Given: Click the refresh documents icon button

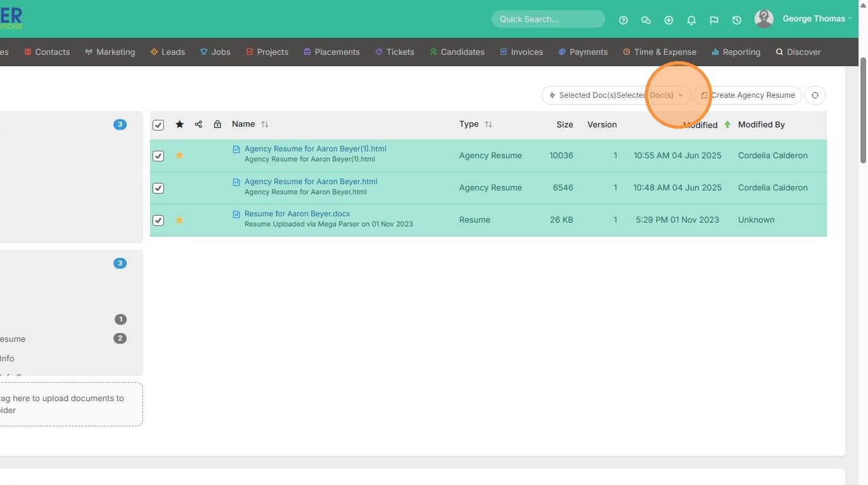Looking at the screenshot, I should tap(815, 95).
